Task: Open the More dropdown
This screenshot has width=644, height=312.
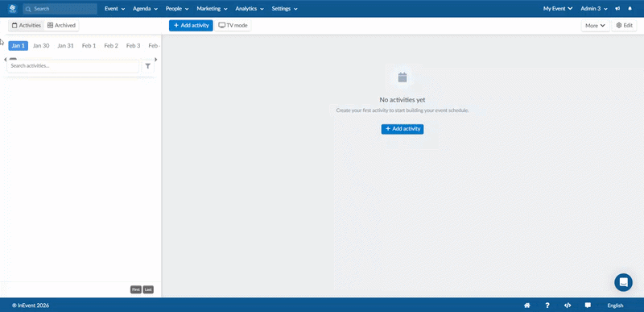Action: pyautogui.click(x=596, y=26)
